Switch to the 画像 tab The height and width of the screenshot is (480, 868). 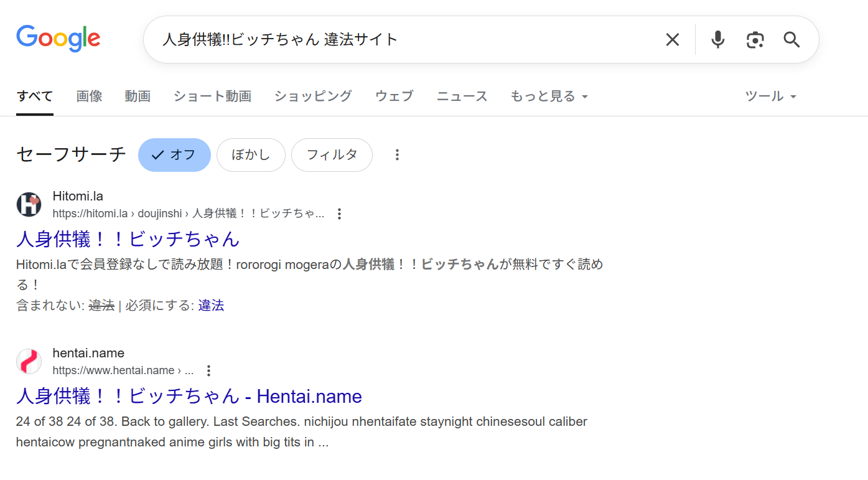89,96
